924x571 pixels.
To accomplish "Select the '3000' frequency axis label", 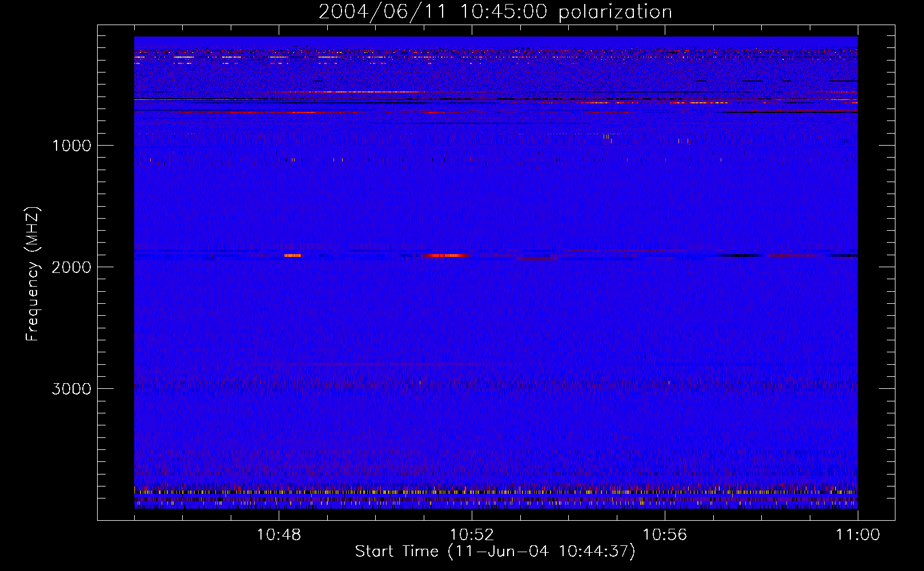I will (71, 389).
